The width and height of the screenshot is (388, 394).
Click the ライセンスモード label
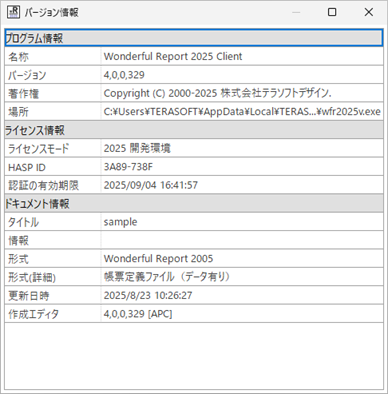[x=38, y=148]
